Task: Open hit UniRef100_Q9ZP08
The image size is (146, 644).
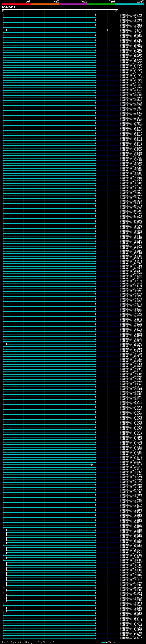Action: pos(131,15)
